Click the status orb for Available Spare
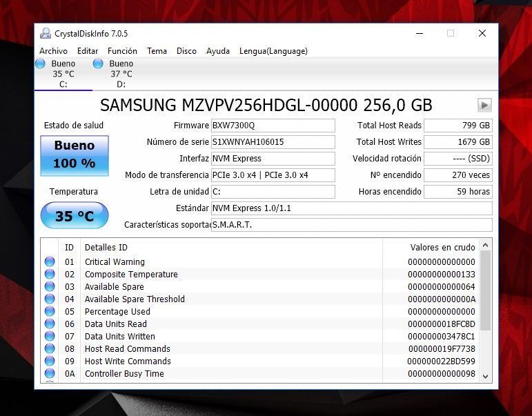Screen dimensions: 532x416 (50, 286)
